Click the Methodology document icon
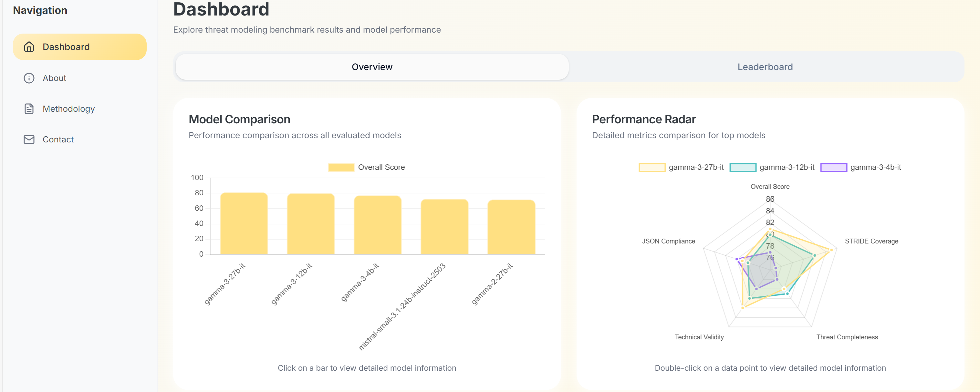The width and height of the screenshot is (980, 392). (x=29, y=109)
